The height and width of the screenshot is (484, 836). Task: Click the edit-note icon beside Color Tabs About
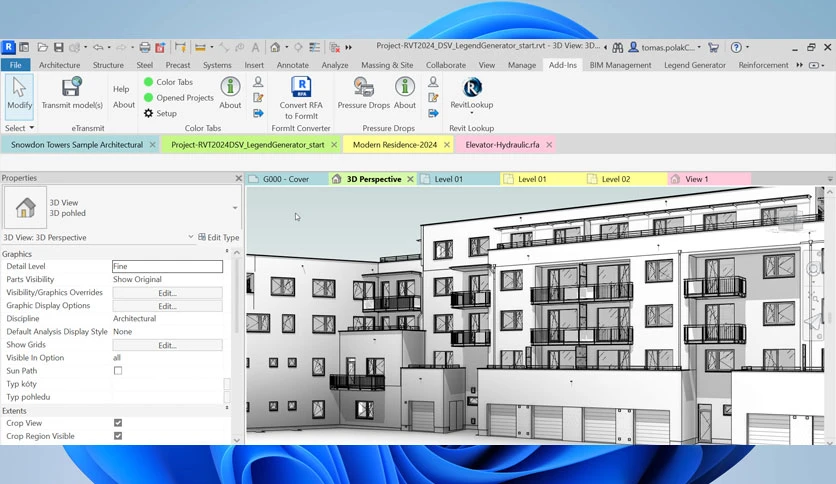click(258, 98)
